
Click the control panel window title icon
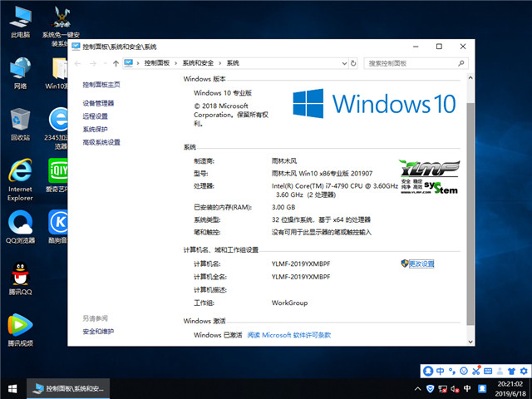tap(76, 47)
